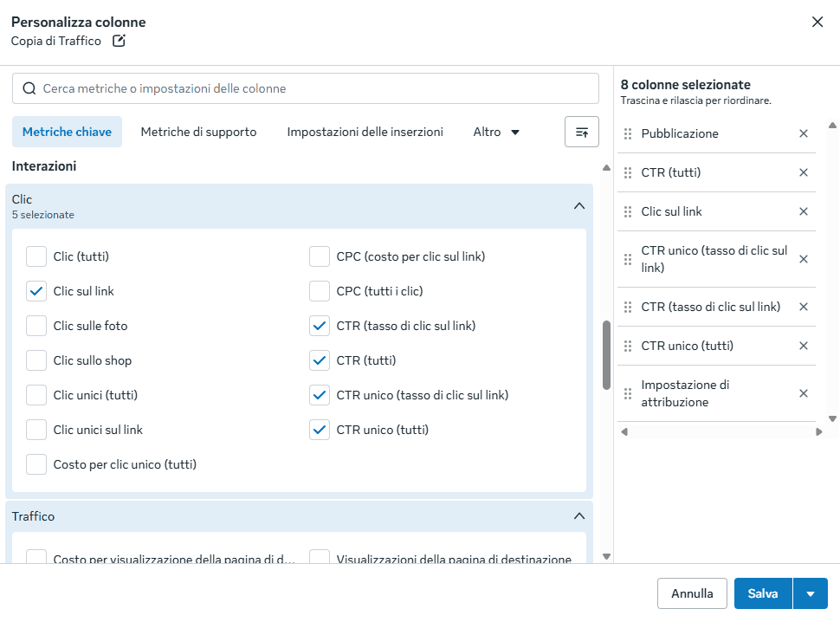Screen dimensions: 840x622
Task: Click the 'Copia di Traffico' preset name
Action: [55, 42]
